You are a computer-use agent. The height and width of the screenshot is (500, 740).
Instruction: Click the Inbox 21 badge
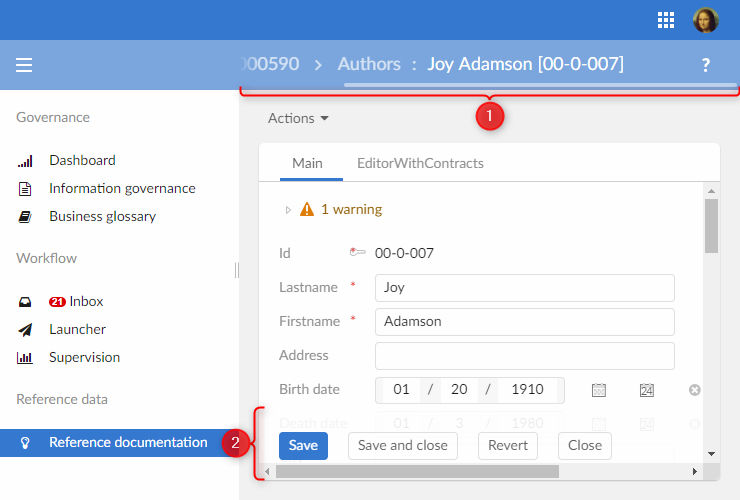(x=57, y=302)
